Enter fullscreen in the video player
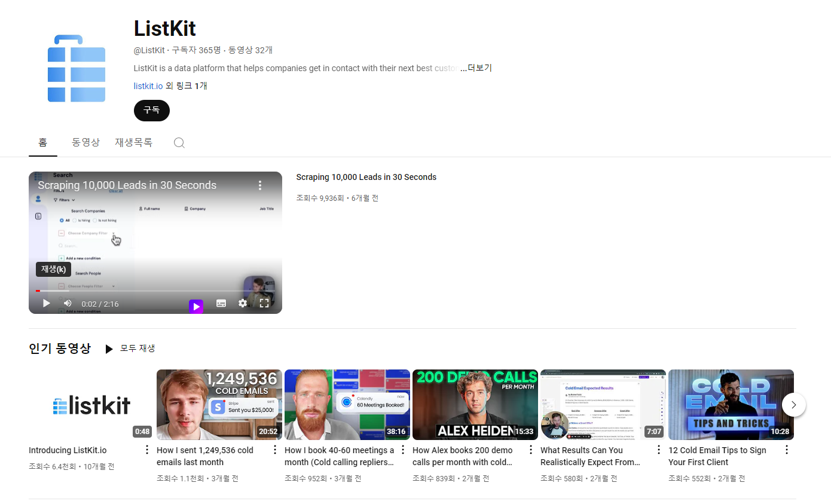Image resolution: width=831 pixels, height=504 pixels. (x=264, y=303)
